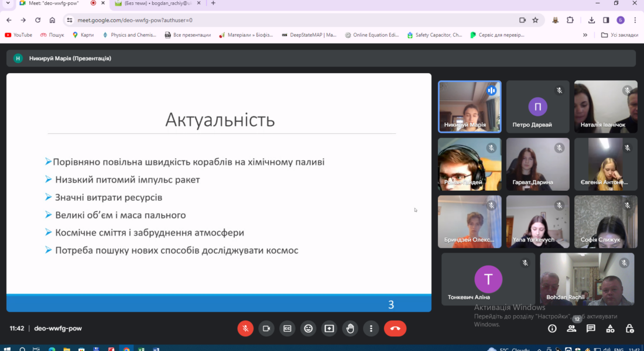644x351 pixels.
Task: Select Петро Дарвай's participant tile
Action: click(x=537, y=106)
